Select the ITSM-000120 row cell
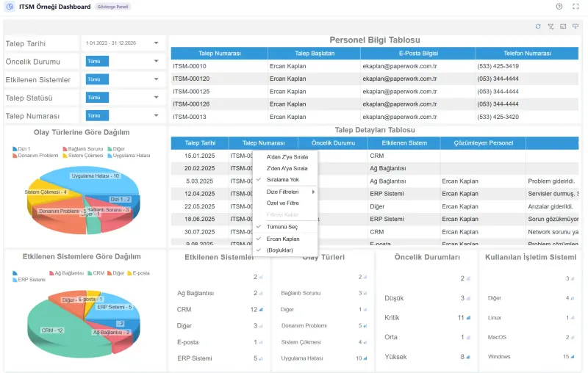Image resolution: width=588 pixels, height=373 pixels. tap(219, 79)
